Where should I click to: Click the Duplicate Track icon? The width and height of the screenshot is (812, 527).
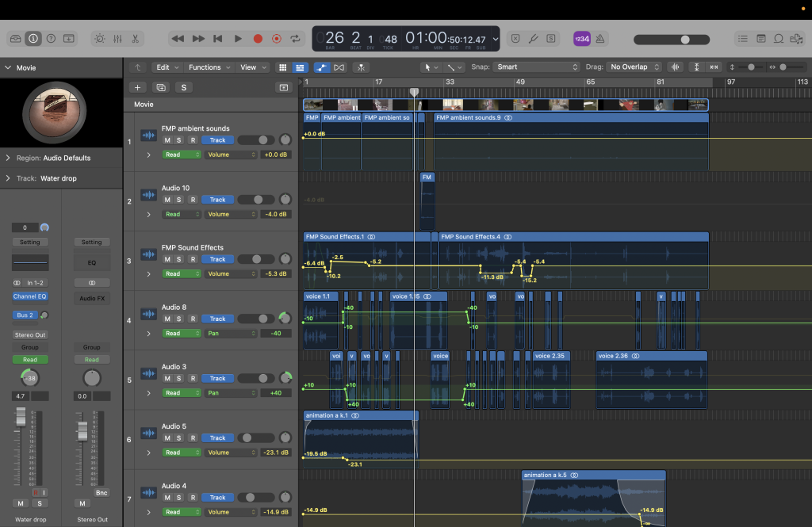click(161, 87)
